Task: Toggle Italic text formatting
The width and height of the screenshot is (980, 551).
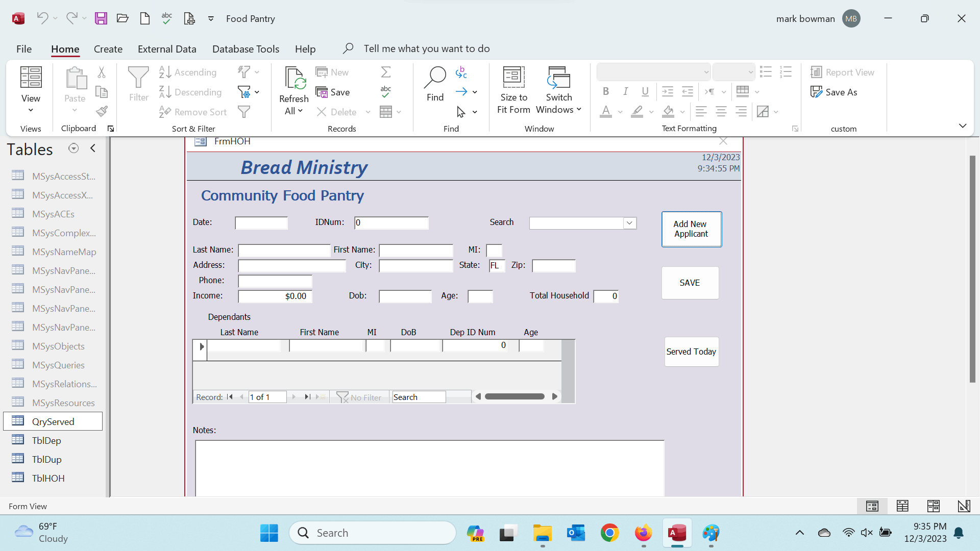Action: [625, 92]
